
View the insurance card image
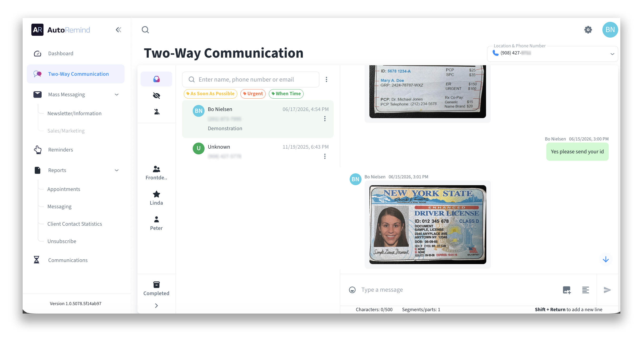[x=428, y=92]
